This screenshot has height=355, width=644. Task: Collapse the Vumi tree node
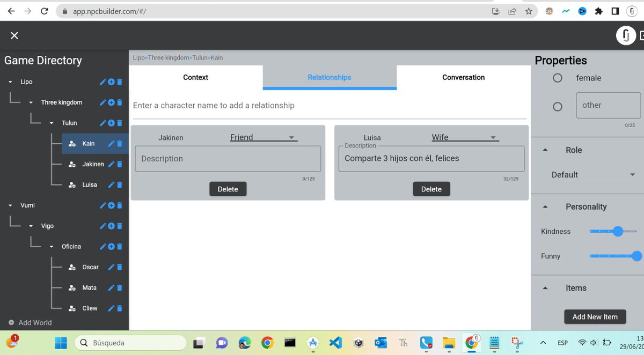pos(11,205)
